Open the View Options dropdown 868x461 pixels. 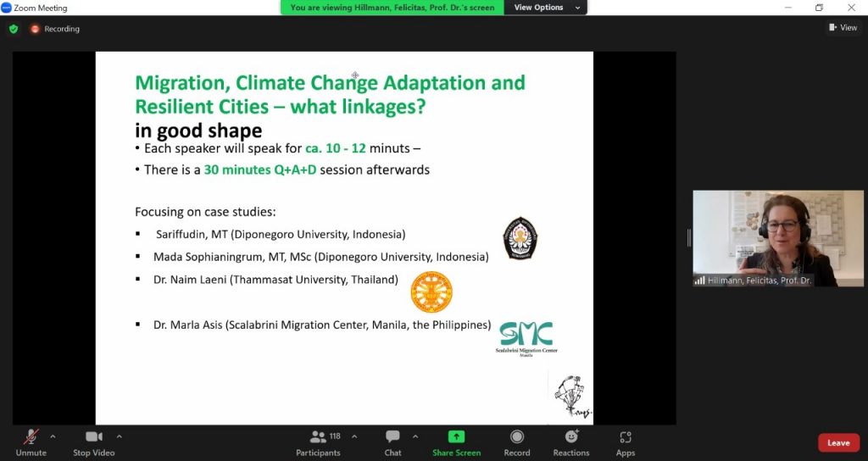pyautogui.click(x=547, y=8)
